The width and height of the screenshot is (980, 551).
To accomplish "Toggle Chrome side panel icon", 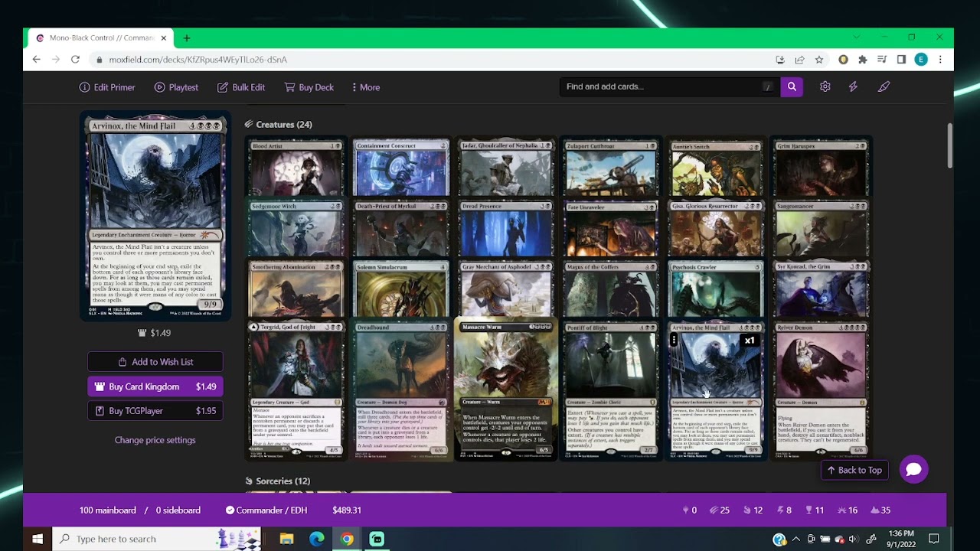I will click(x=901, y=60).
